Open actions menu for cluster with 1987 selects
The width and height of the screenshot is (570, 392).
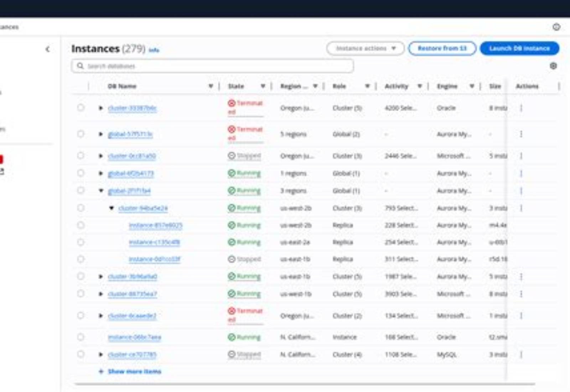[x=521, y=277]
